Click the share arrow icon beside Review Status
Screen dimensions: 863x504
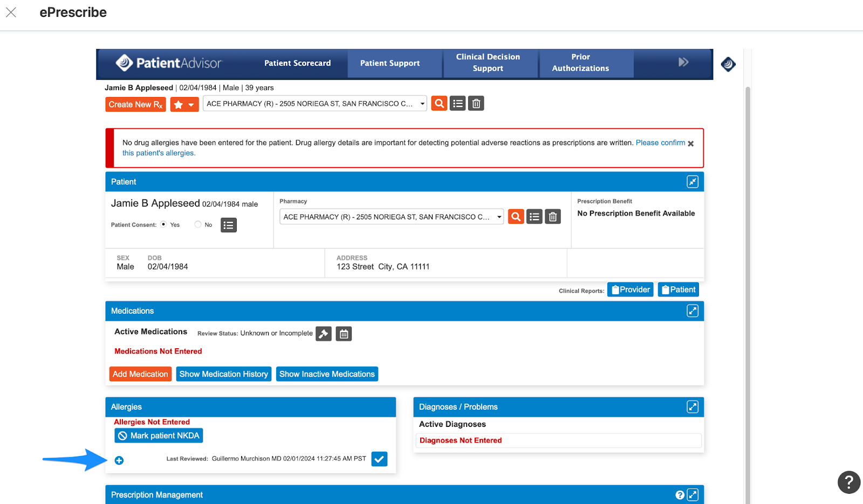pyautogui.click(x=323, y=334)
